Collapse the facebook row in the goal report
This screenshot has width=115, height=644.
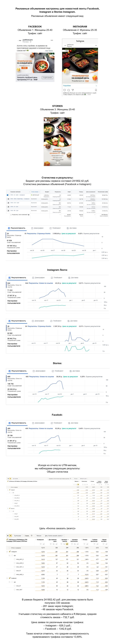[7, 578]
